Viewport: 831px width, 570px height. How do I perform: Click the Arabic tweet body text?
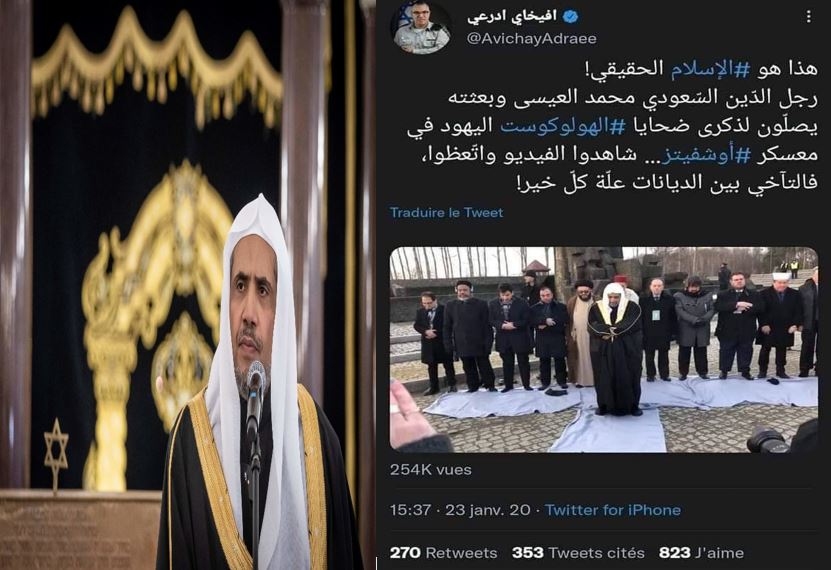click(x=613, y=126)
